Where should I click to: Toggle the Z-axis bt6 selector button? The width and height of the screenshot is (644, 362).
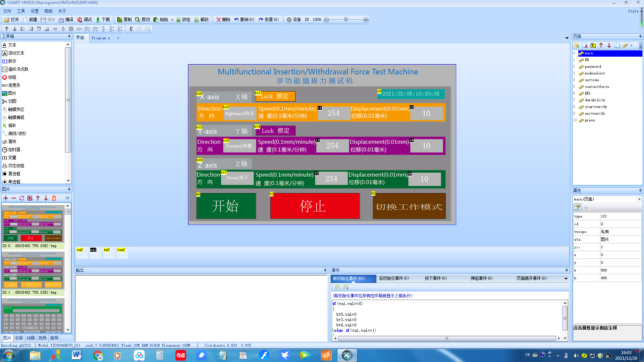(224, 165)
